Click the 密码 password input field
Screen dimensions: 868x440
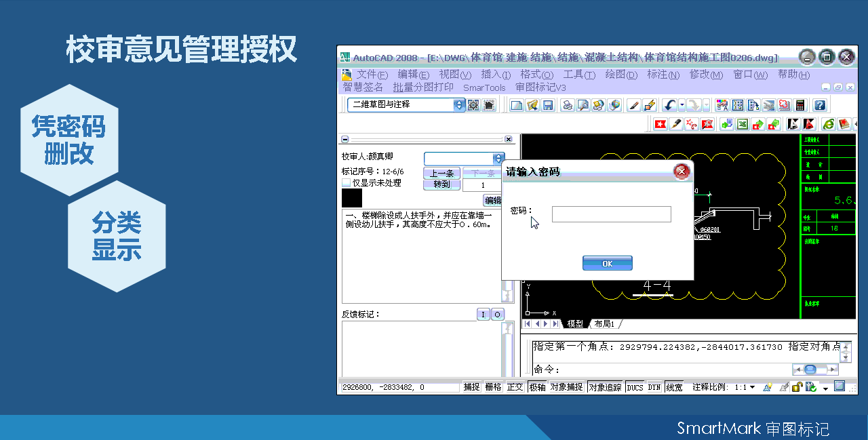pos(611,214)
